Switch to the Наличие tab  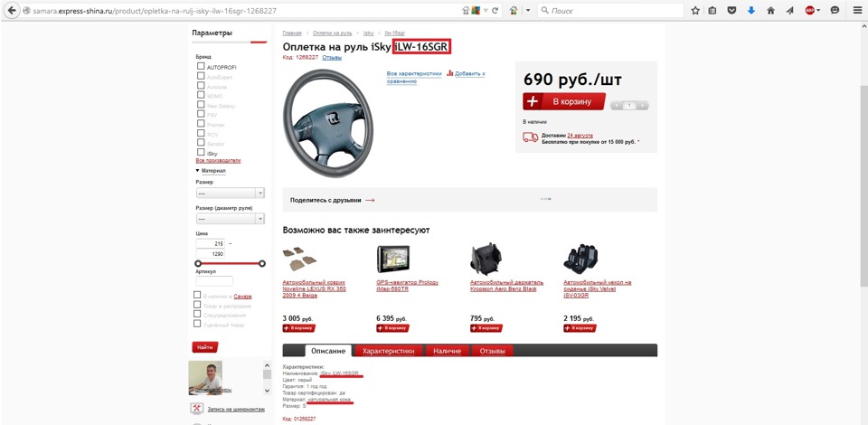point(448,351)
